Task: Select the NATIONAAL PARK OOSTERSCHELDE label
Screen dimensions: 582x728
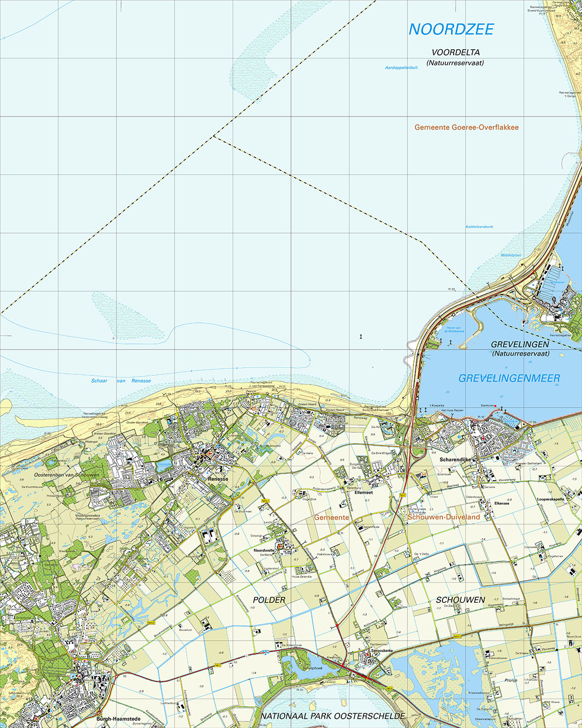Action: point(333,716)
